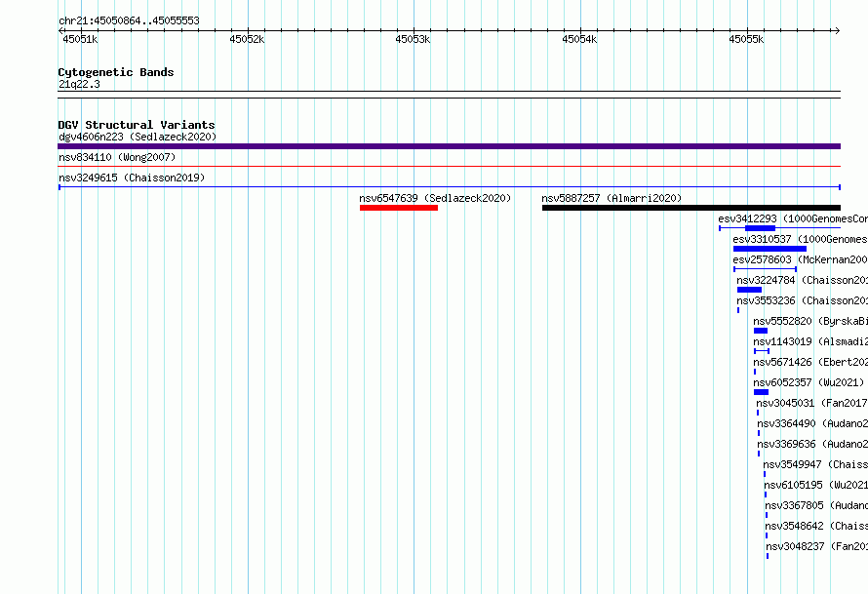
Task: Open the nsv834110 (Wong2007) variant label
Action: tap(117, 157)
